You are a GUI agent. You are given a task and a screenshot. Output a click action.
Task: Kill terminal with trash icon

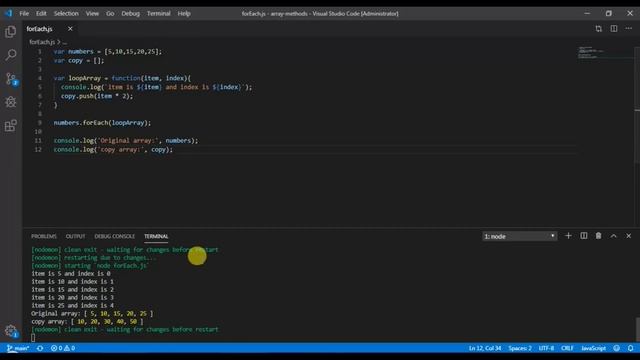pos(598,236)
